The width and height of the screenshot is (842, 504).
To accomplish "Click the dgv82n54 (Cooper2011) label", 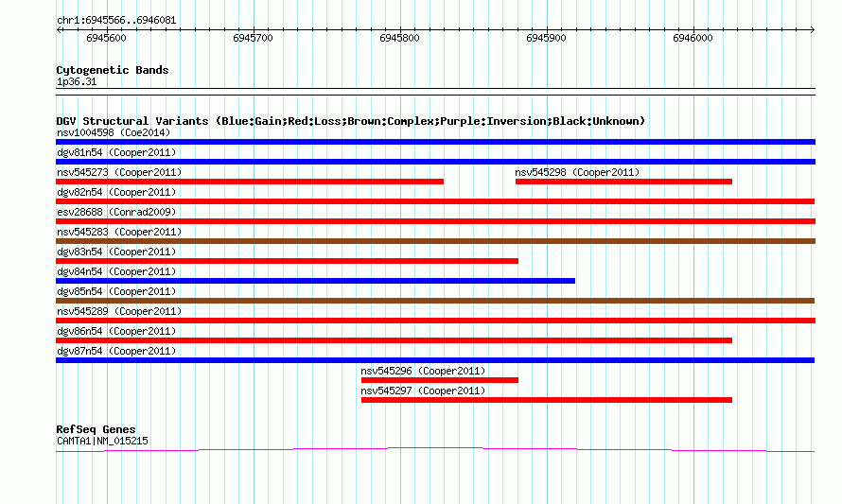I will [x=116, y=192].
